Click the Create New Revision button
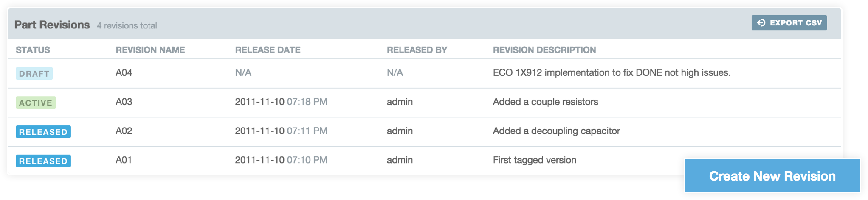Image resolution: width=868 pixels, height=200 pixels. tap(772, 176)
